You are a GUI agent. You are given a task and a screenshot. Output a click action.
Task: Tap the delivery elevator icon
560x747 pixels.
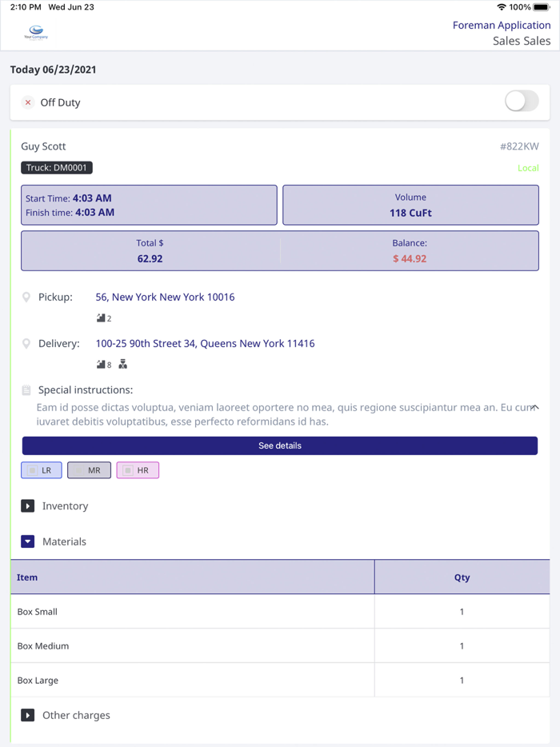tap(123, 365)
